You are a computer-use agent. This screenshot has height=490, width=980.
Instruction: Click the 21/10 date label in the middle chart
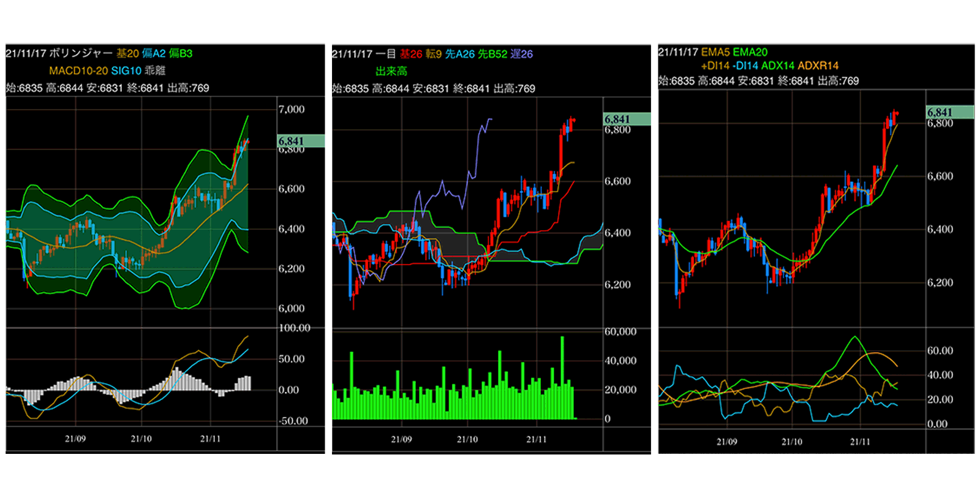(467, 440)
